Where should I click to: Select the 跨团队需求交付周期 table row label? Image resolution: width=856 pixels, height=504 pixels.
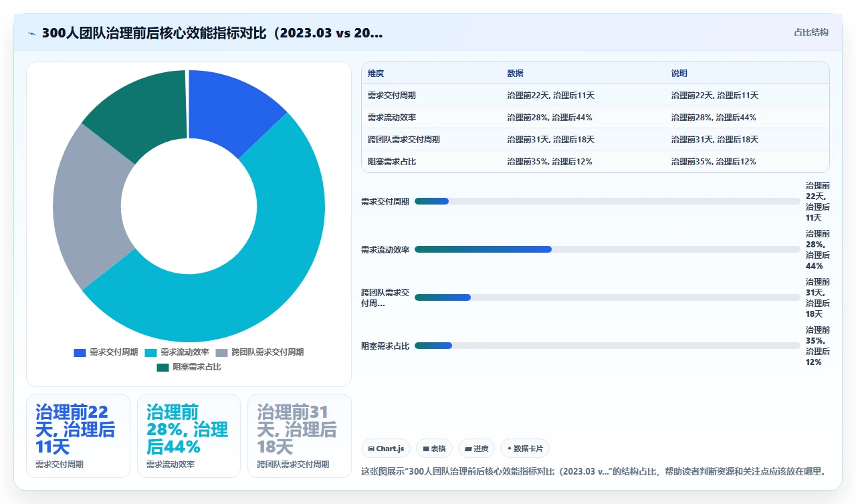point(404,140)
